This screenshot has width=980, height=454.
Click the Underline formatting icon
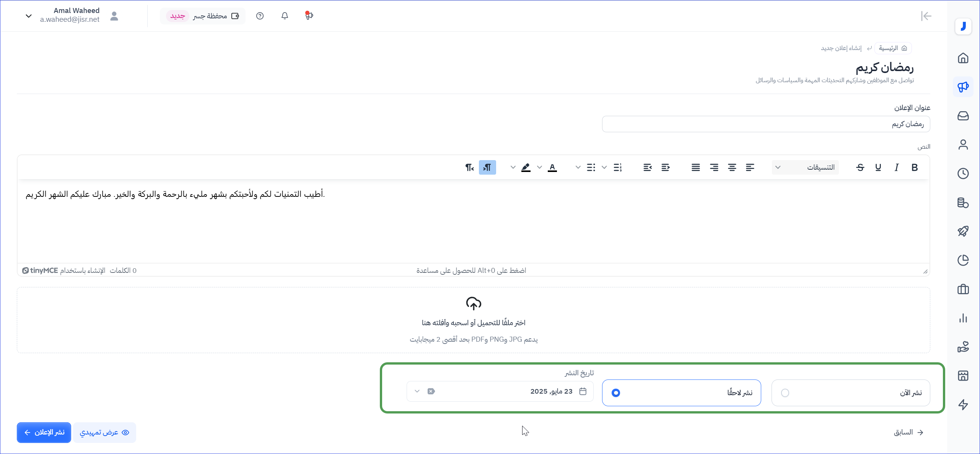click(878, 167)
